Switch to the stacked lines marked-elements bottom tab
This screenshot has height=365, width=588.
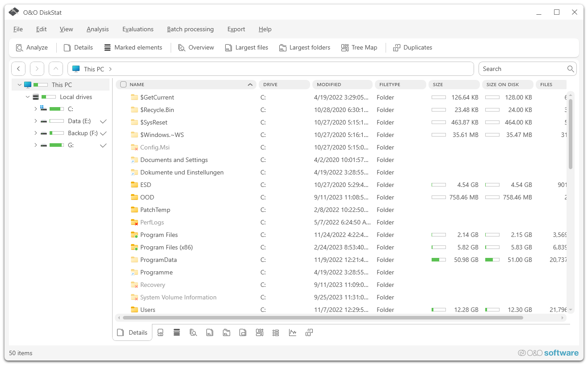(176, 332)
